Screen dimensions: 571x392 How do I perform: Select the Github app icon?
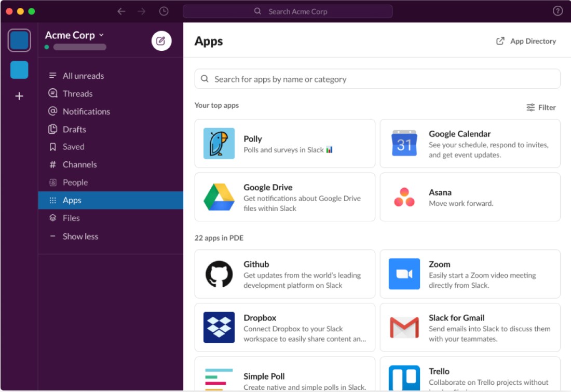coord(219,274)
